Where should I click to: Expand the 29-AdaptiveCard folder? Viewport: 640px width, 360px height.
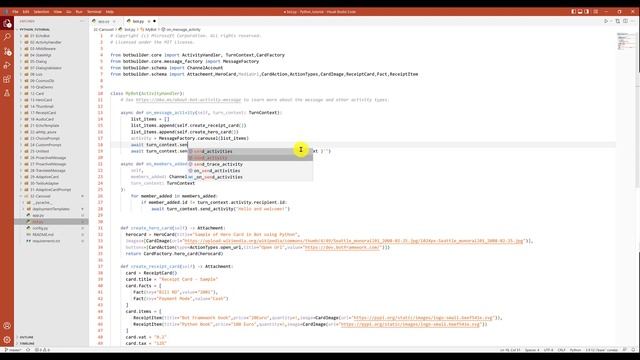(44, 177)
